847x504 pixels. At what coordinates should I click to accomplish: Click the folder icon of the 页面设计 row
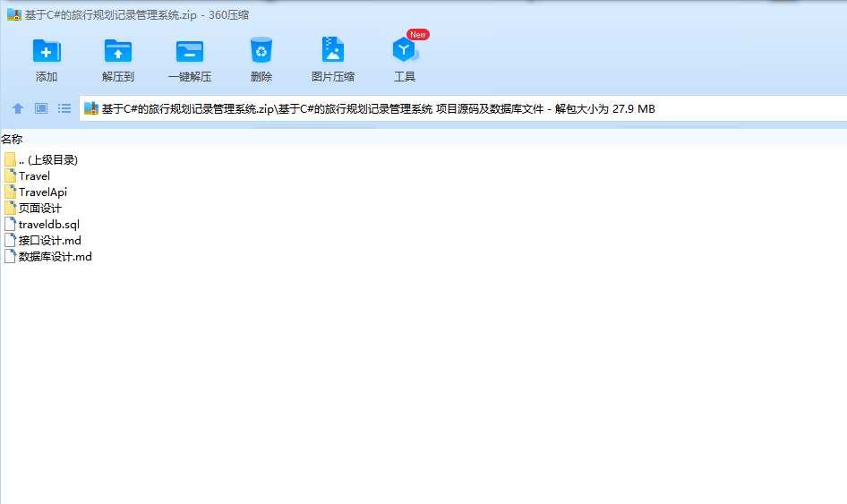(x=10, y=208)
